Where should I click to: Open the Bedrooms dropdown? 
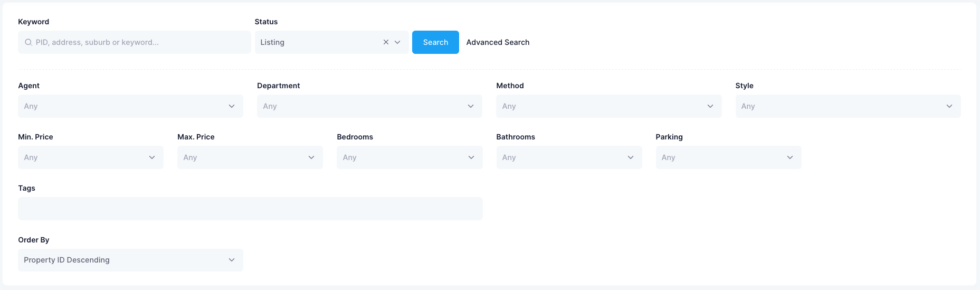tap(410, 157)
